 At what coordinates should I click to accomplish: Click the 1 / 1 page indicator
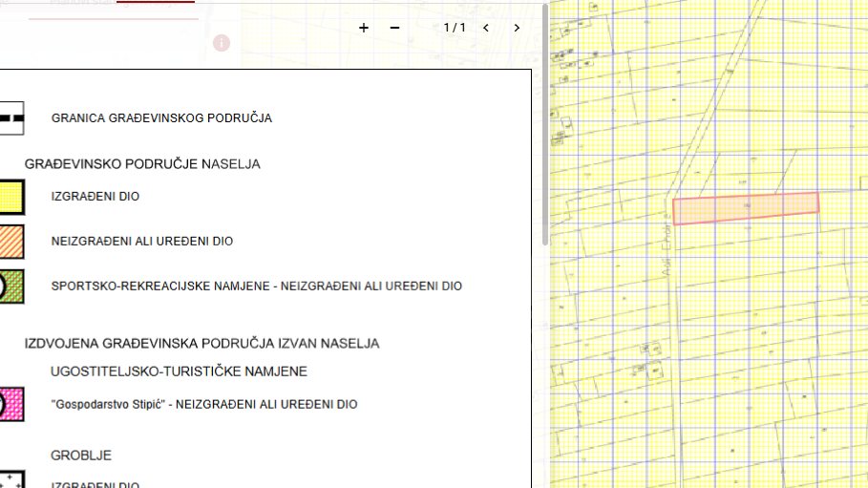(x=455, y=28)
